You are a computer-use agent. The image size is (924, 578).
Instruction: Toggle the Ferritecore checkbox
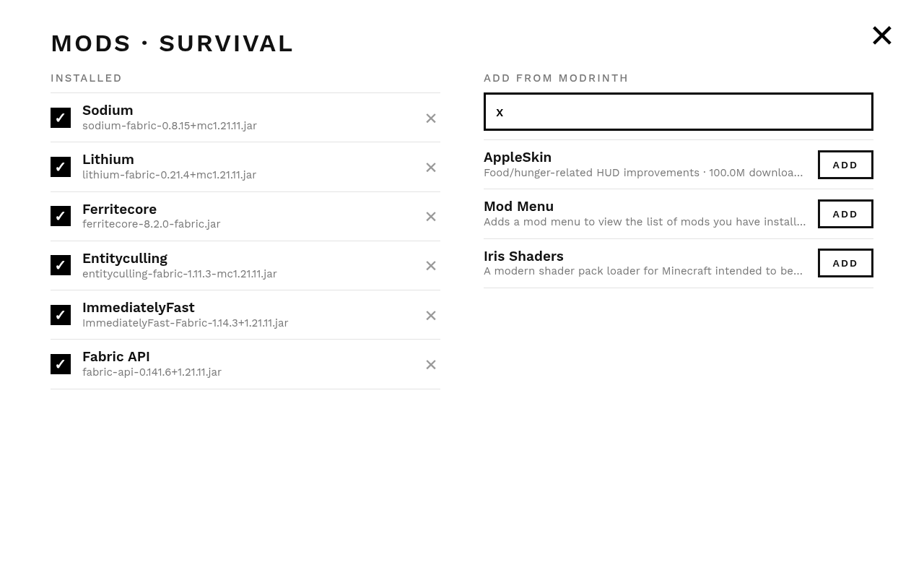click(61, 216)
